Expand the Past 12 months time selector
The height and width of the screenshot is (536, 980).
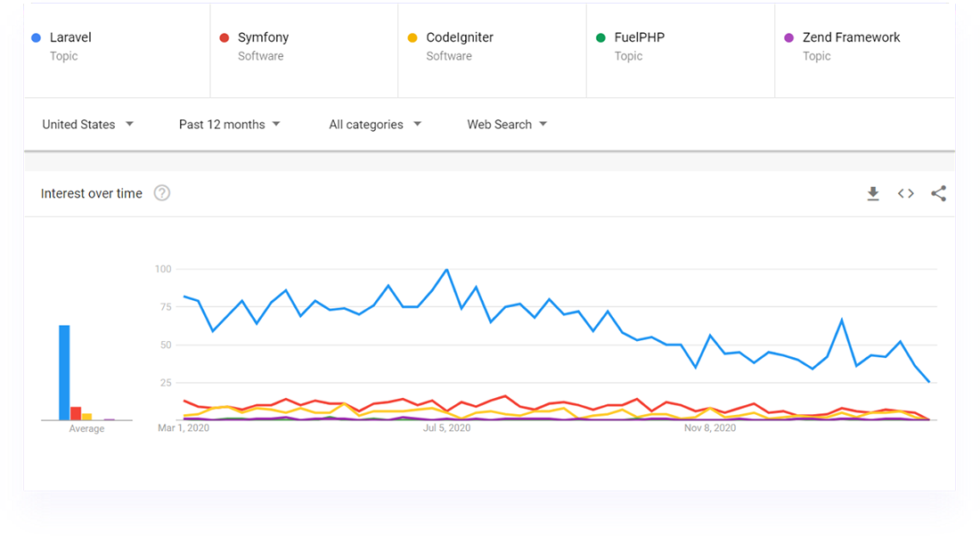[x=228, y=124]
